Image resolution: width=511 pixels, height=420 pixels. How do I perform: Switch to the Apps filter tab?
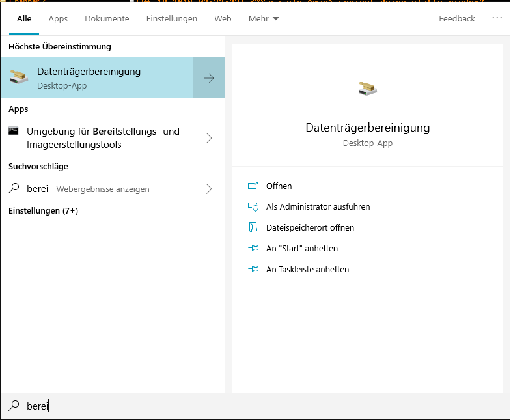tap(58, 19)
